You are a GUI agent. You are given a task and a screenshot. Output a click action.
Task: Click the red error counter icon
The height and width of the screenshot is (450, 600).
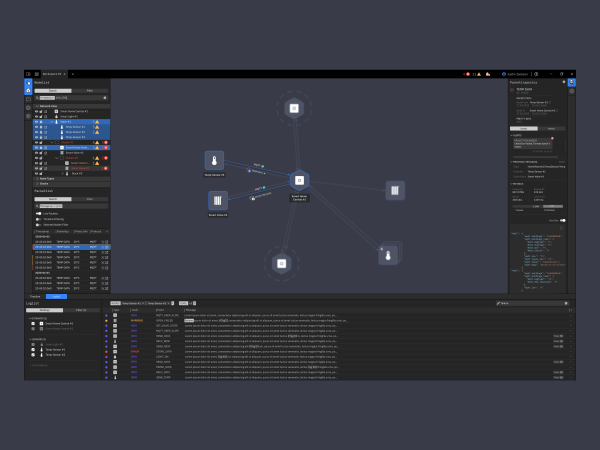click(468, 74)
